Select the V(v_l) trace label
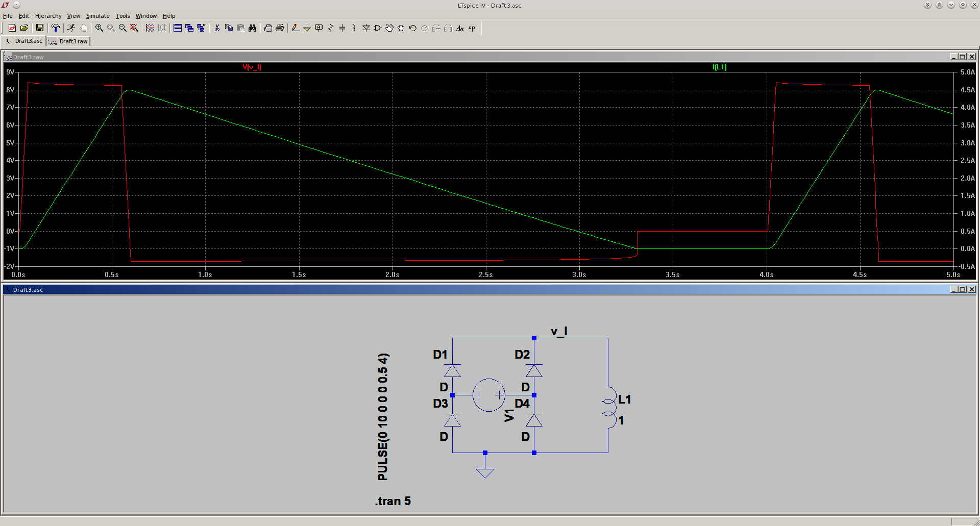Screen dimensions: 980x526 coord(252,67)
